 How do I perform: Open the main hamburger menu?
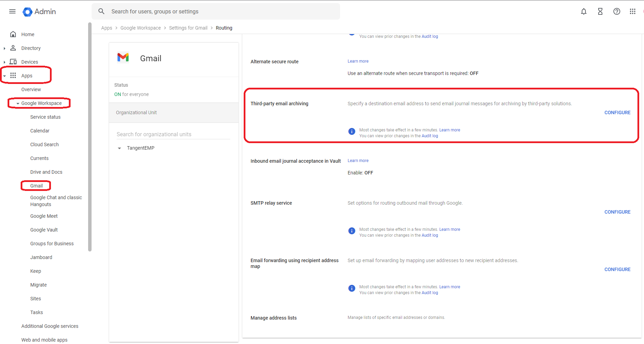(x=12, y=11)
